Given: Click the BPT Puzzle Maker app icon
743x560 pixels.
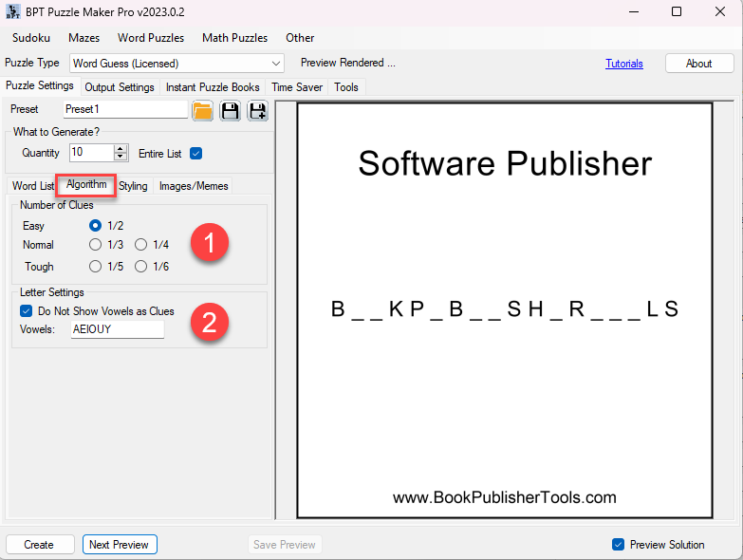Looking at the screenshot, I should (x=13, y=11).
